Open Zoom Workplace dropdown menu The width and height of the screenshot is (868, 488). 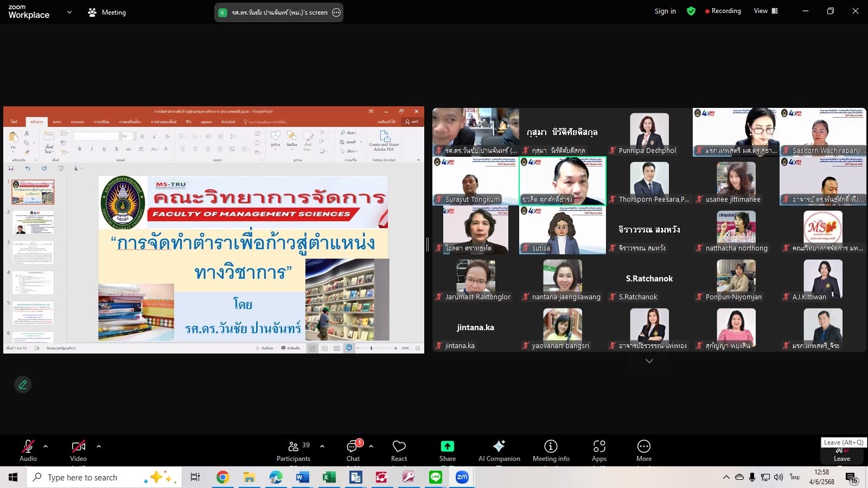pos(69,12)
